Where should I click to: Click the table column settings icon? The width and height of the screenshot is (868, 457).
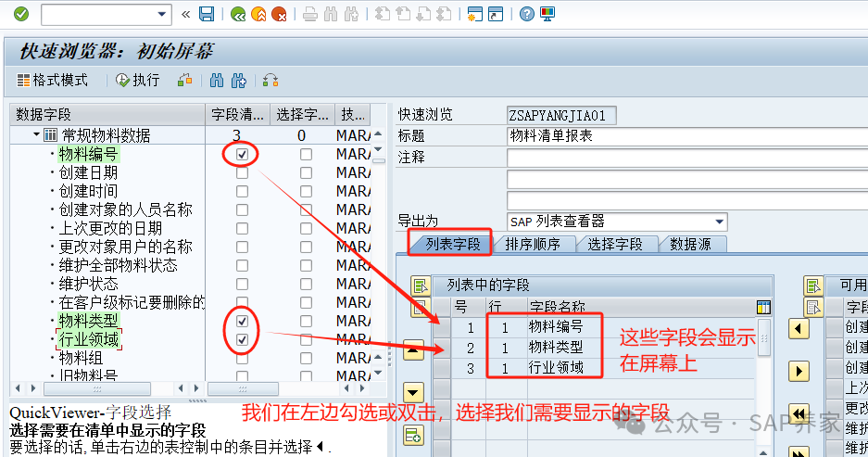[763, 307]
